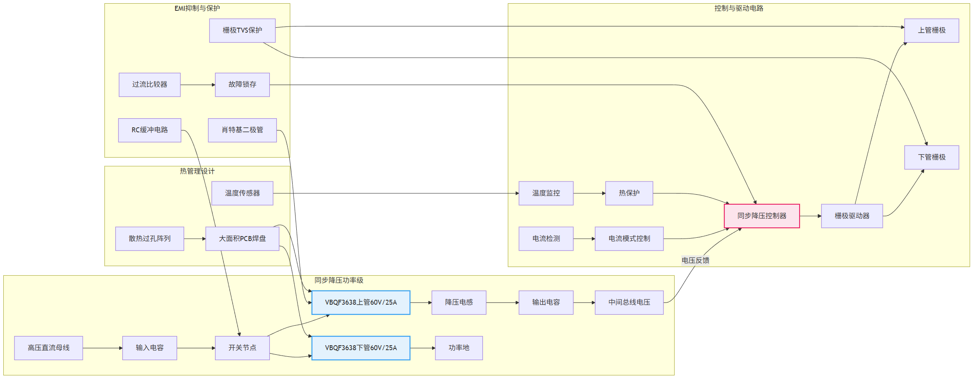Click the 电流模式控制 node
The image size is (980, 382).
(x=629, y=239)
